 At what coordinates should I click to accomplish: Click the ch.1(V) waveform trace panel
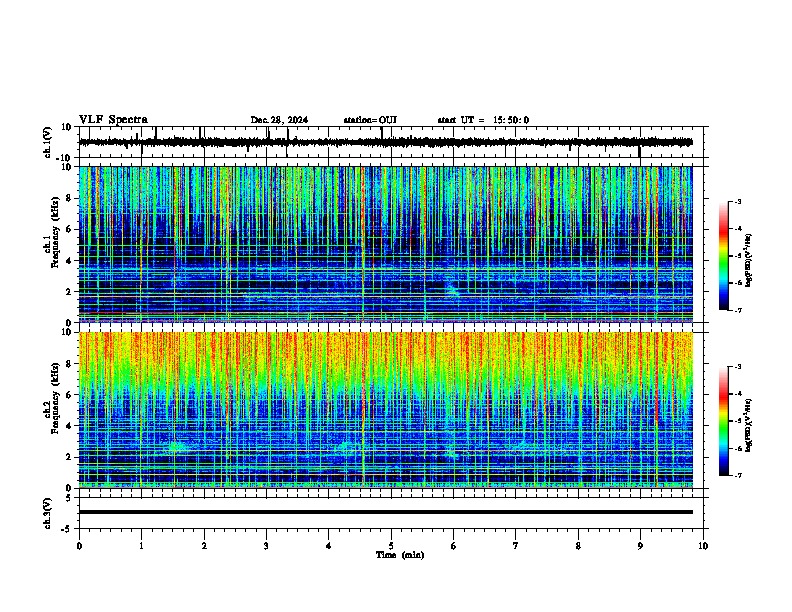(x=393, y=142)
